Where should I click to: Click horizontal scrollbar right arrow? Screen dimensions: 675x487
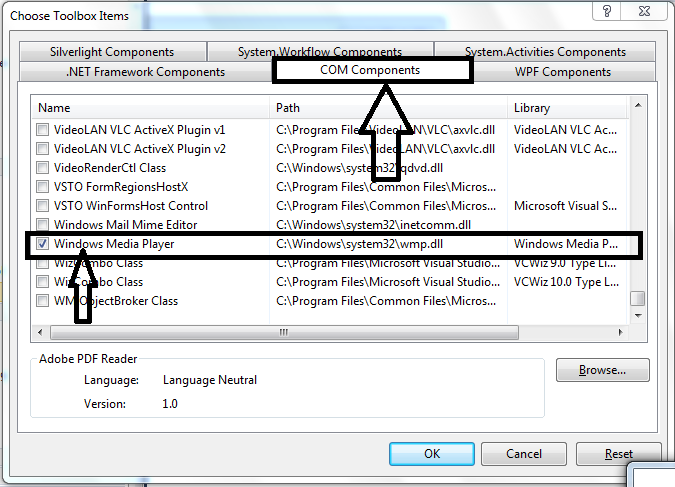[x=620, y=332]
